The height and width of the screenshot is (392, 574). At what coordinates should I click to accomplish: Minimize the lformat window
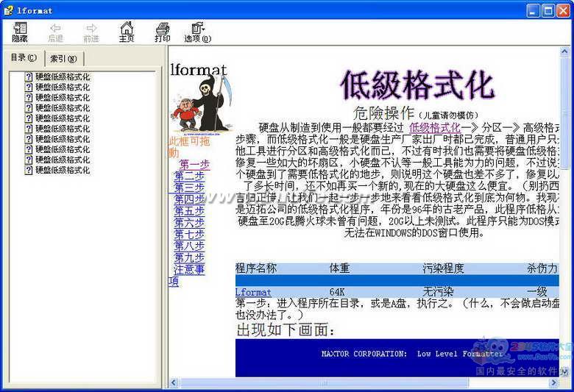tap(534, 10)
